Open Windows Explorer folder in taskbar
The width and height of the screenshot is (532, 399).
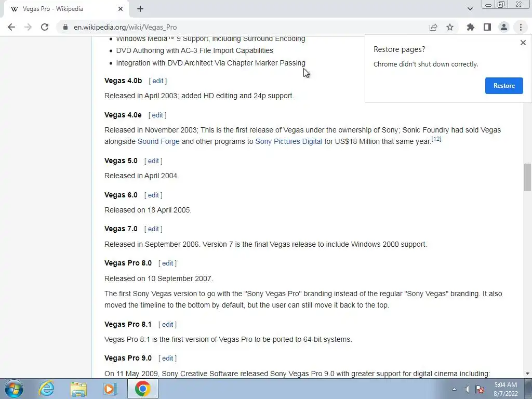click(x=78, y=389)
